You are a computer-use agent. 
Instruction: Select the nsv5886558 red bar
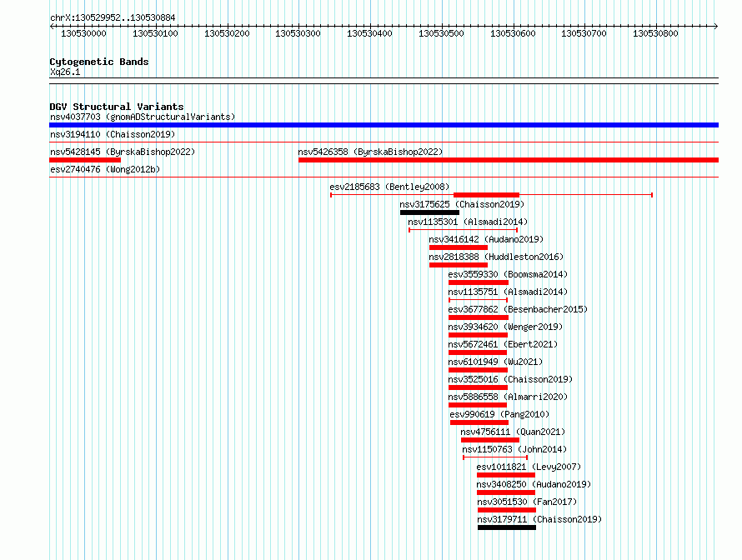pyautogui.click(x=478, y=405)
